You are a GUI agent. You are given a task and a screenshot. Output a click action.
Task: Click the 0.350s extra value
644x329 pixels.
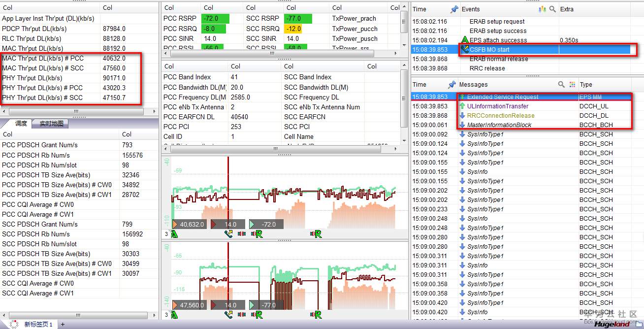[x=569, y=40]
